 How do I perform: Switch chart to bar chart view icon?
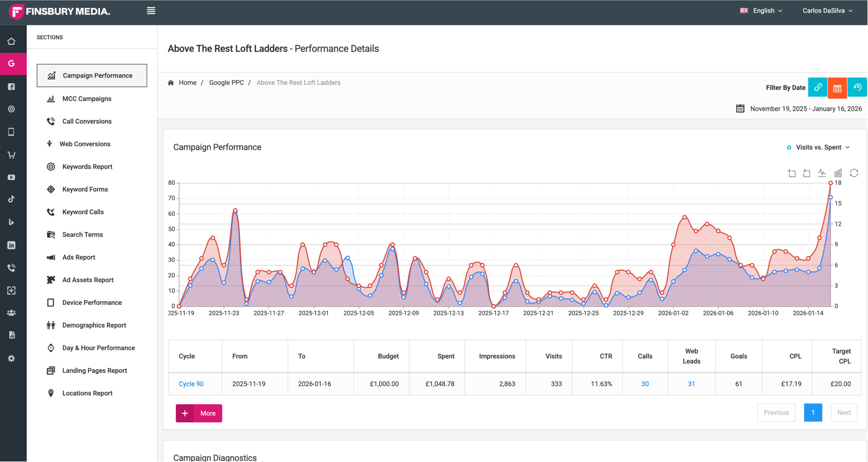click(x=838, y=173)
